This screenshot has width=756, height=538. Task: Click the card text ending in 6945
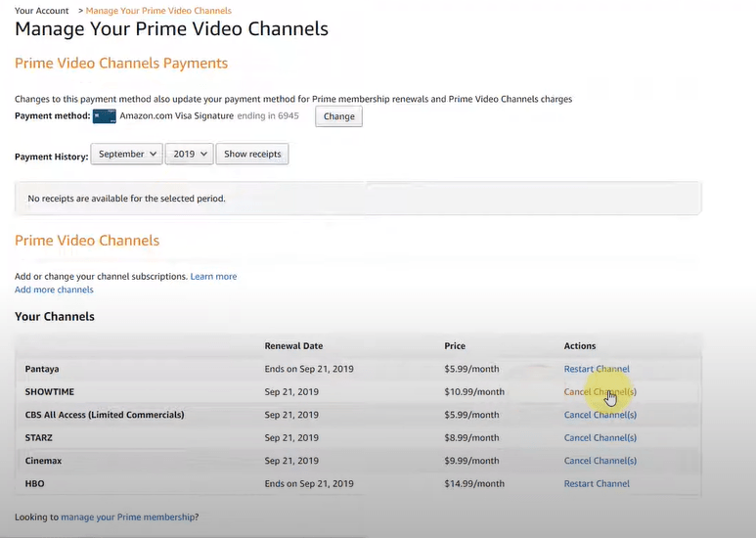[x=268, y=115]
